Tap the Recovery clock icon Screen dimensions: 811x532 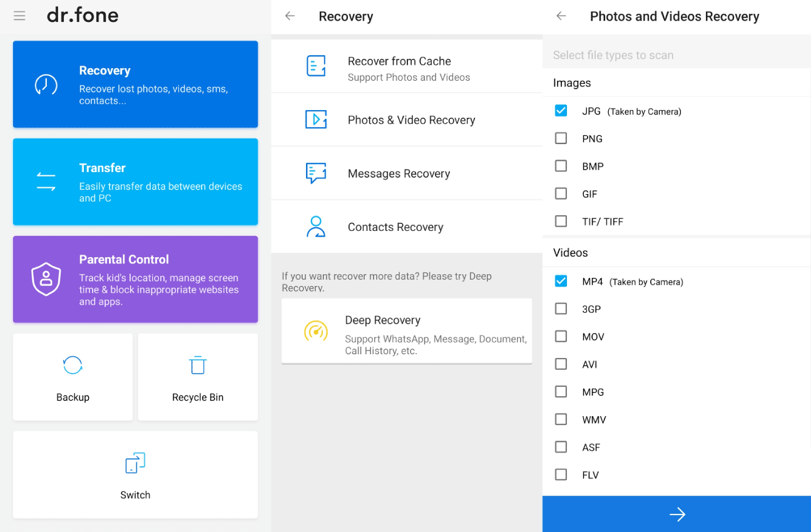pyautogui.click(x=46, y=84)
